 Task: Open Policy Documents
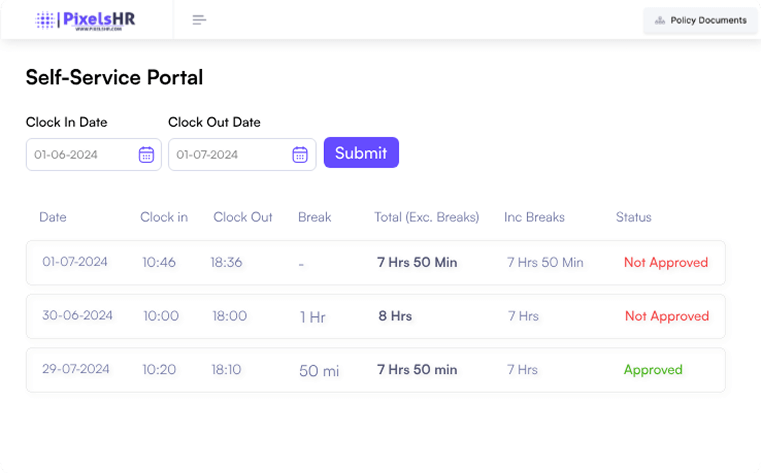pyautogui.click(x=700, y=20)
